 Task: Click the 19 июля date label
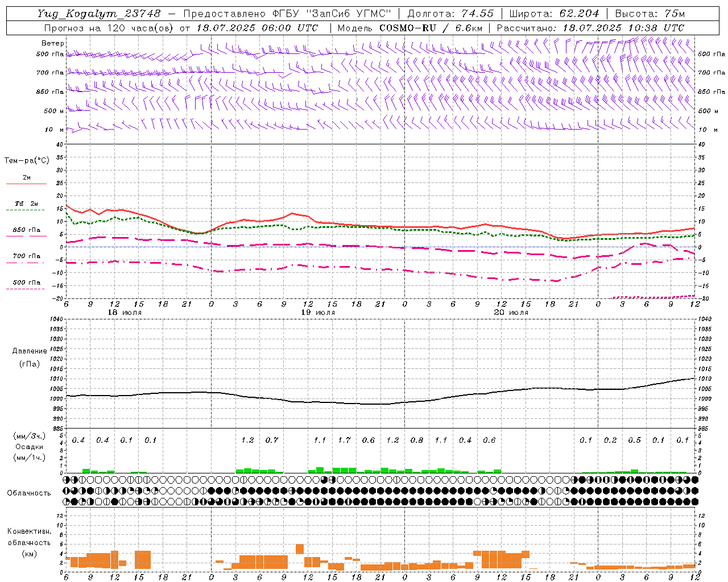click(x=318, y=313)
